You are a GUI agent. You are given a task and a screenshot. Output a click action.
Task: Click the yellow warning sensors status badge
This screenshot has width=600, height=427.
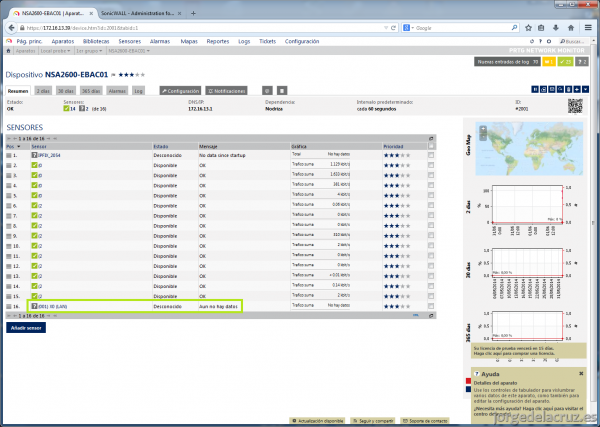[x=549, y=62]
